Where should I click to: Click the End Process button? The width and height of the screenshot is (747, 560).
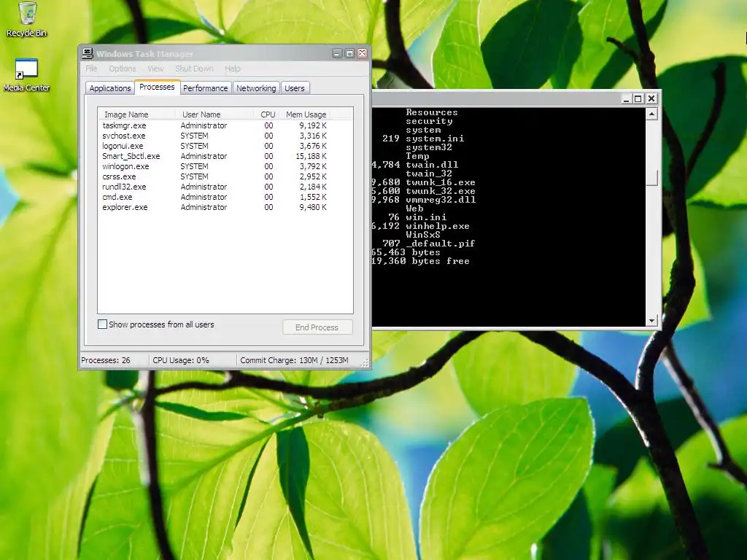tap(317, 327)
